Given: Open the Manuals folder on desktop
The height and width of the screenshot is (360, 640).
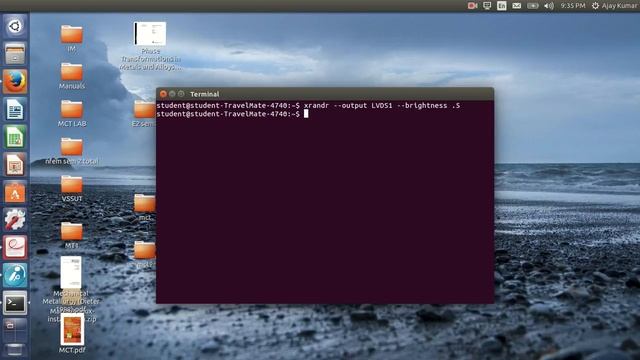Looking at the screenshot, I should click(x=72, y=72).
